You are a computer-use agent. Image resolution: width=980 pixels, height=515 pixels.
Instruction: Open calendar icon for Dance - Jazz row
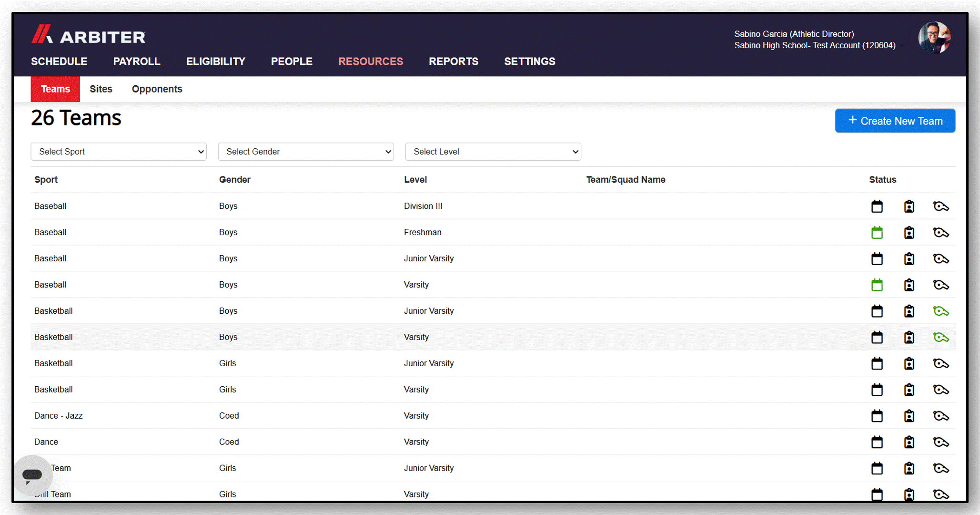click(x=877, y=416)
